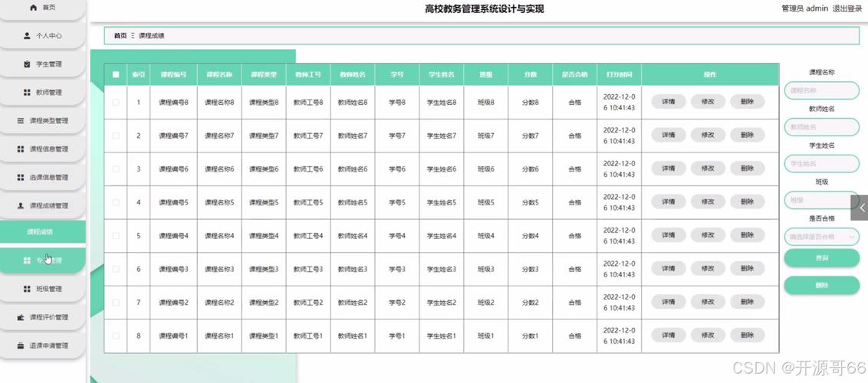
Task: Check the box for row with 课程编号7
Action: pyautogui.click(x=116, y=136)
